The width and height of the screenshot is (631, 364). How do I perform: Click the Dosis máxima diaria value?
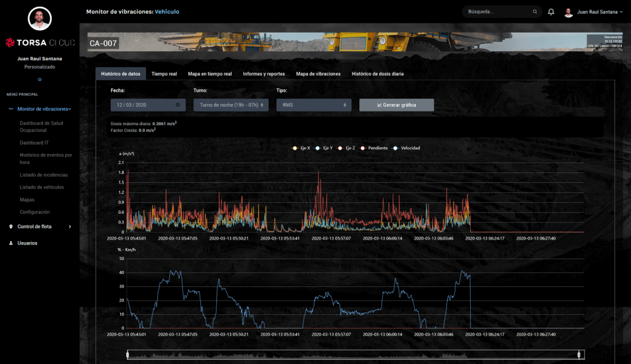pos(164,123)
